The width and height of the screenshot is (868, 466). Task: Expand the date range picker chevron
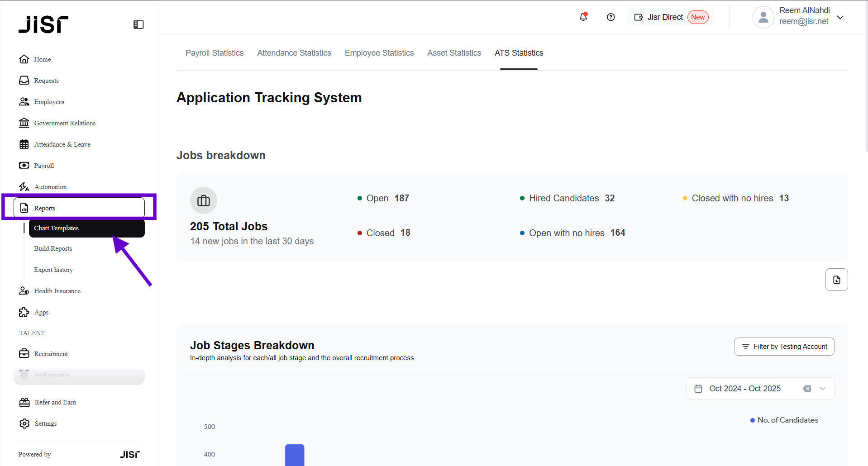tap(823, 389)
